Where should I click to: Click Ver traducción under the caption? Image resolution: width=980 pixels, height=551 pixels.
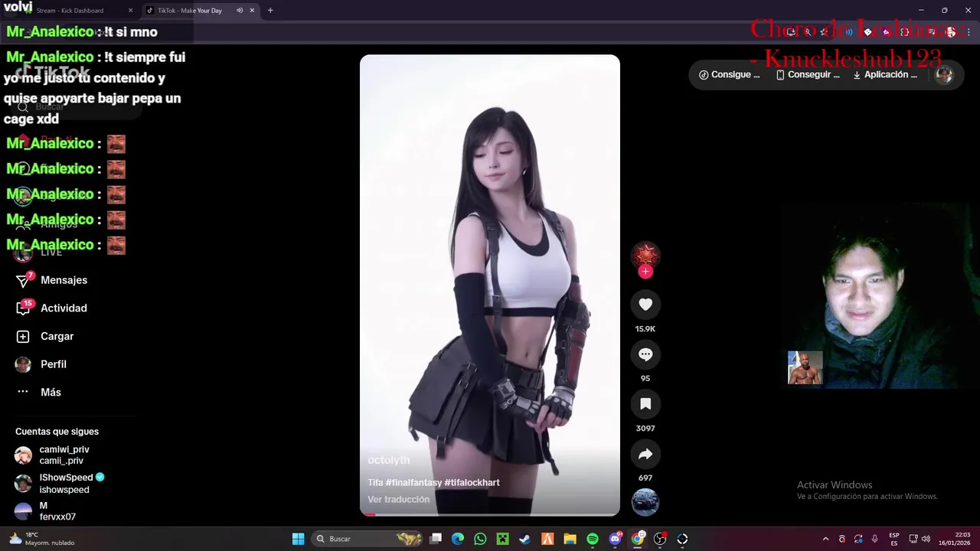pos(398,499)
